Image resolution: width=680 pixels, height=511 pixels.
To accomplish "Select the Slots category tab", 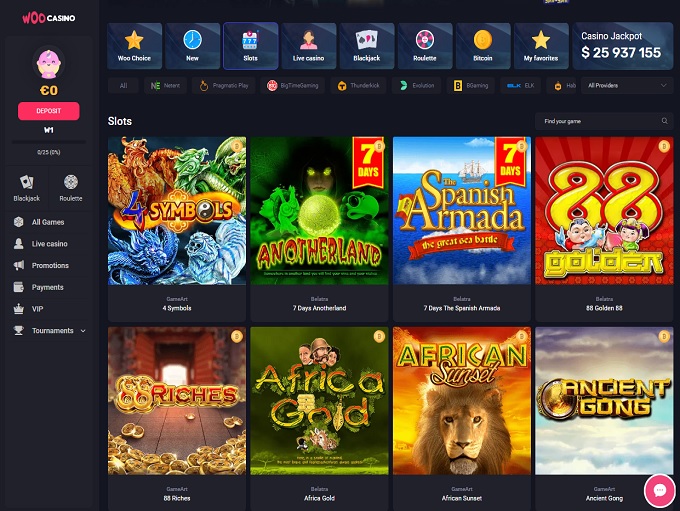I will 251,46.
